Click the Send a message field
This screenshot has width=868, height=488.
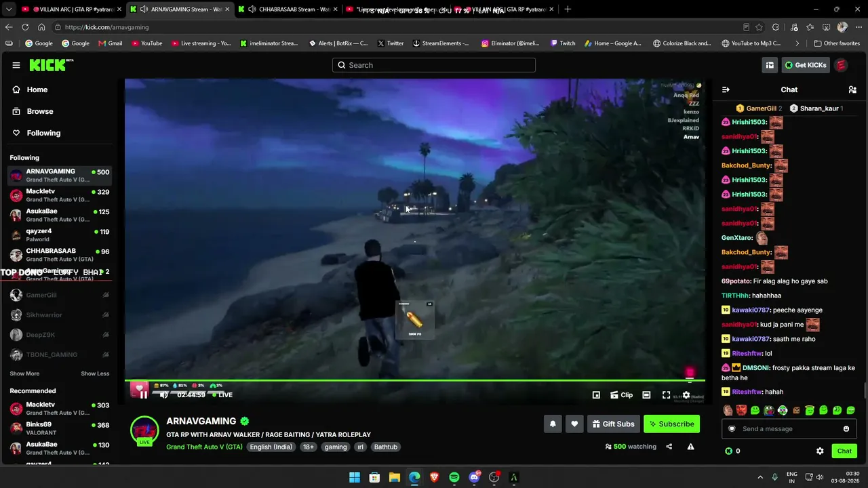(x=789, y=428)
